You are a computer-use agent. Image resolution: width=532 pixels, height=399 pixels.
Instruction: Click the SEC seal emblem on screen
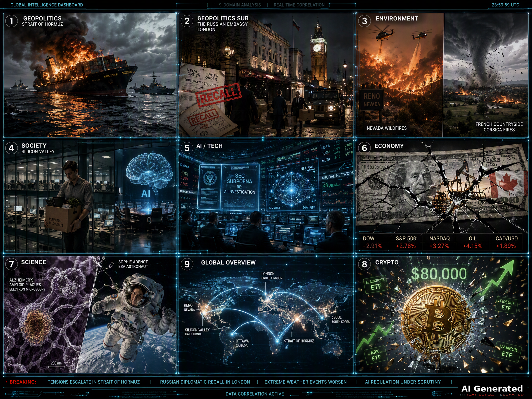(x=210, y=178)
